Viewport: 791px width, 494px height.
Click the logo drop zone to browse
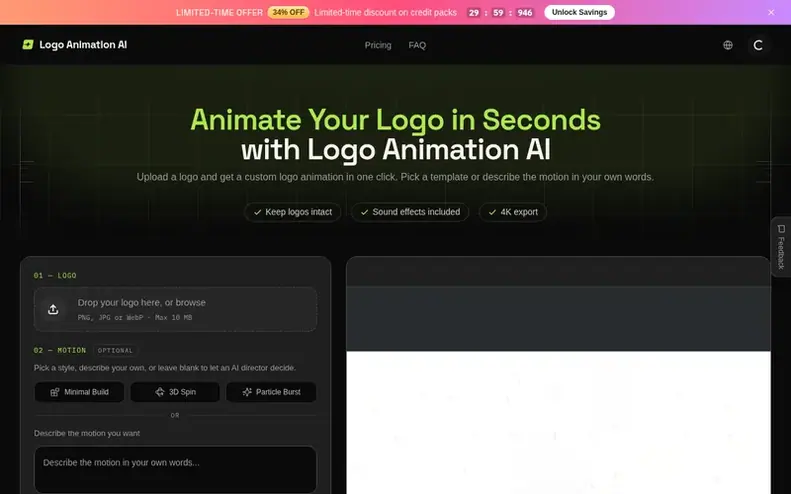point(175,309)
